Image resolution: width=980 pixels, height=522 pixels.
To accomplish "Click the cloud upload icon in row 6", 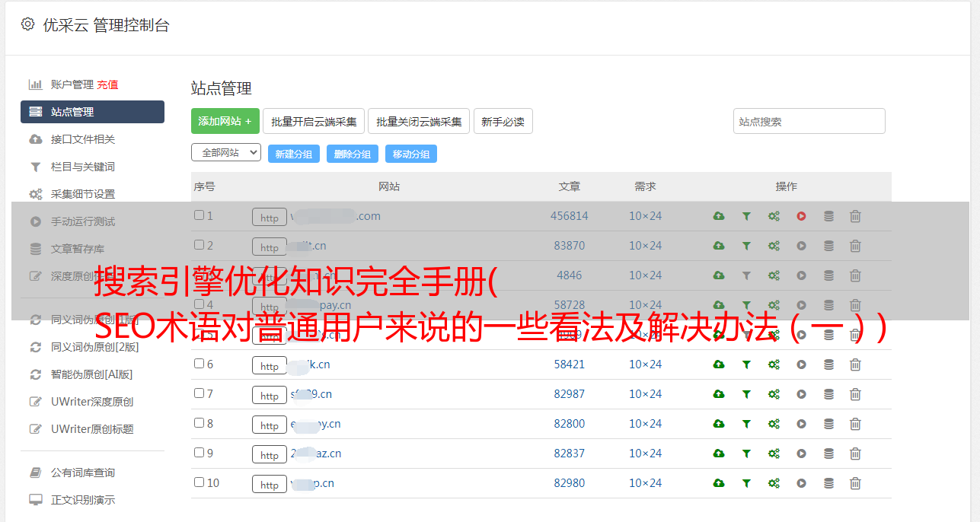I will (719, 364).
